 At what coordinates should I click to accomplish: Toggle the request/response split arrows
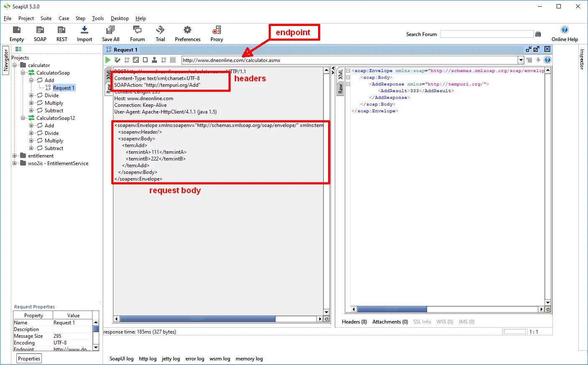pyautogui.click(x=333, y=70)
